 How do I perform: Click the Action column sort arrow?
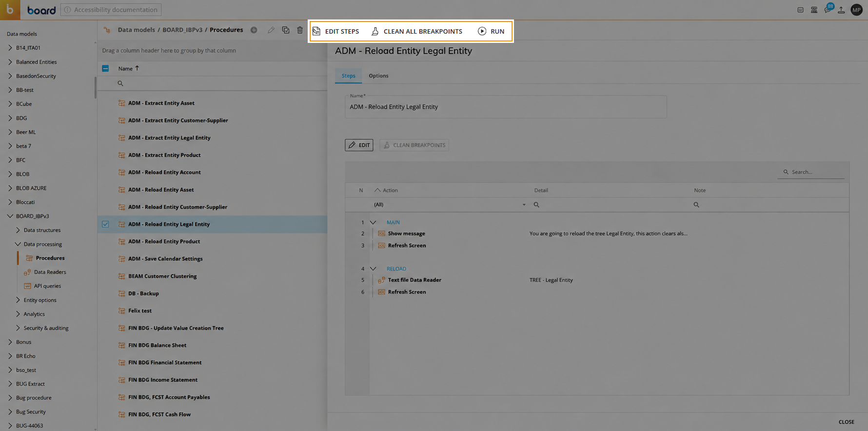[x=377, y=190]
